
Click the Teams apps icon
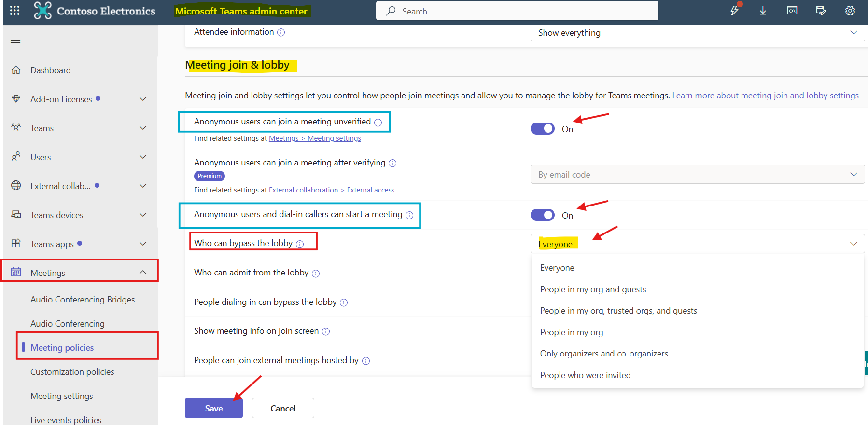16,244
